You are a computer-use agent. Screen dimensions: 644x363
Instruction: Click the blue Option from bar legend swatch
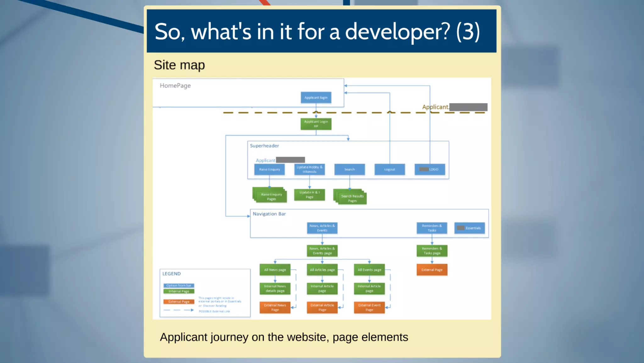click(179, 285)
